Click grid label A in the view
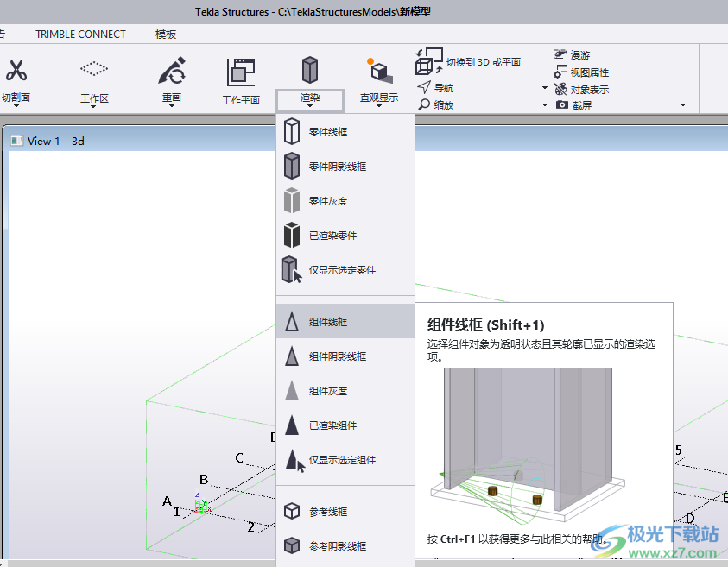728x567 pixels. (x=168, y=501)
